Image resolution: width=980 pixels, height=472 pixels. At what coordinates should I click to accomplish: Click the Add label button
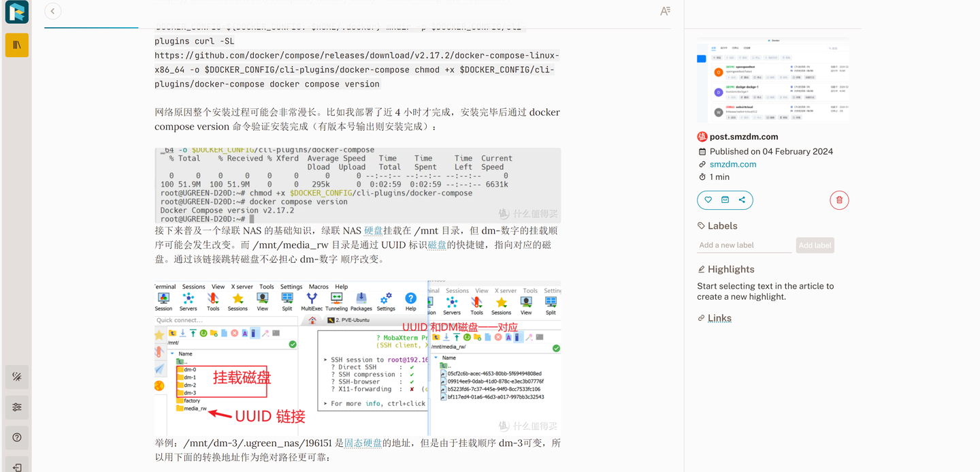click(815, 245)
